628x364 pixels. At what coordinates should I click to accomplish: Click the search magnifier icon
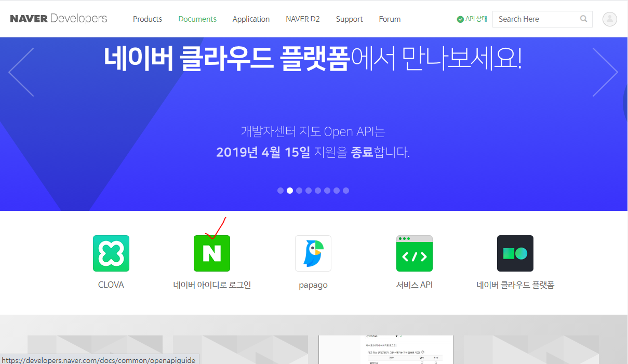click(x=584, y=19)
